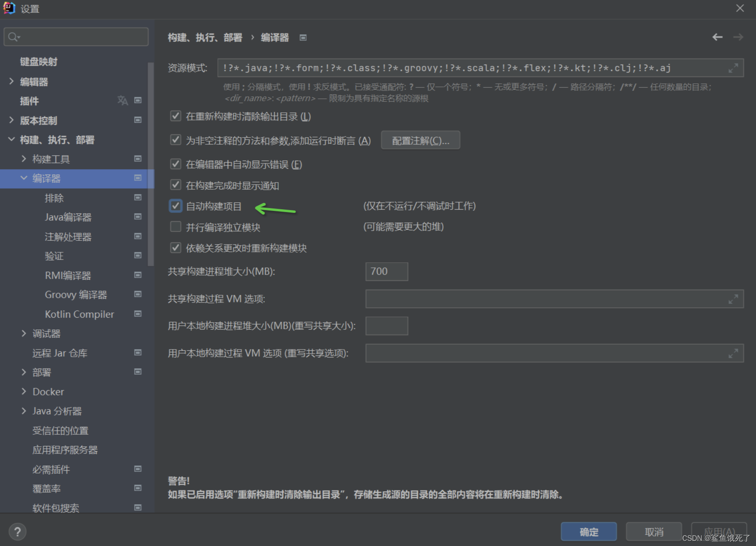Viewport: 756px width, 546px height.
Task: Toggle 依赖关系更改时重新构建模块 checkbox
Action: point(176,247)
